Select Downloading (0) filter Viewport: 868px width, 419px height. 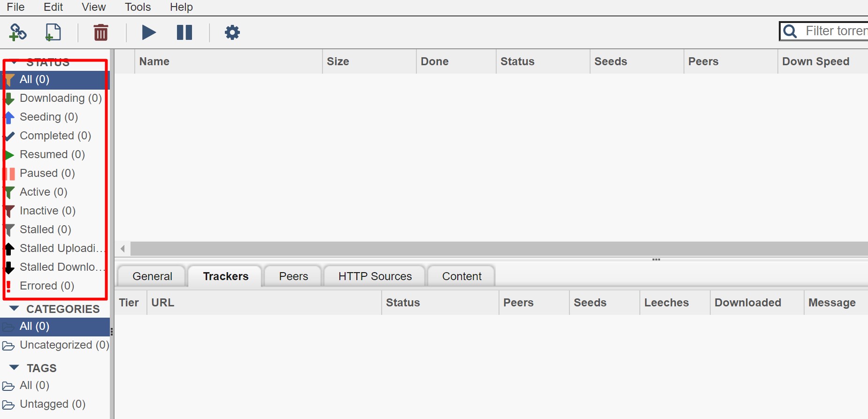point(55,99)
